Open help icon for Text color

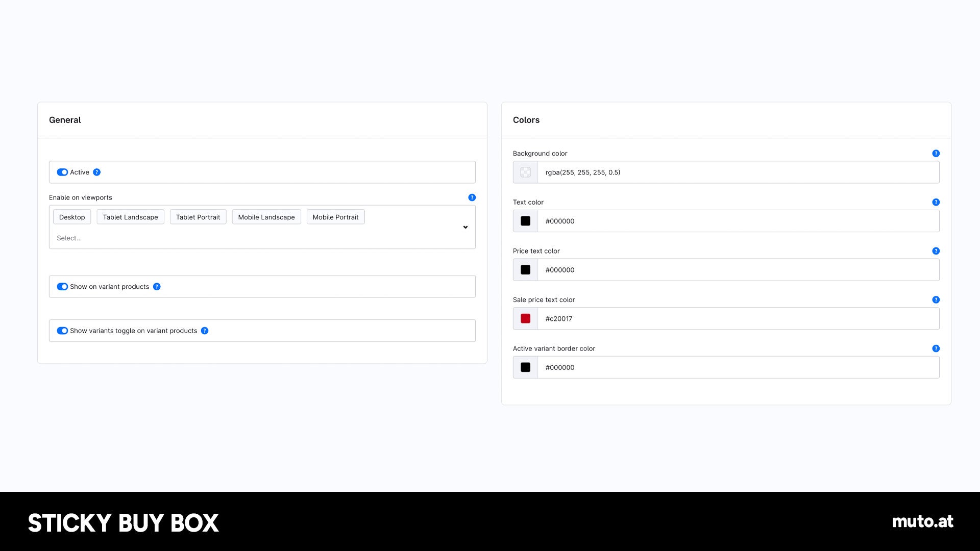[936, 202]
